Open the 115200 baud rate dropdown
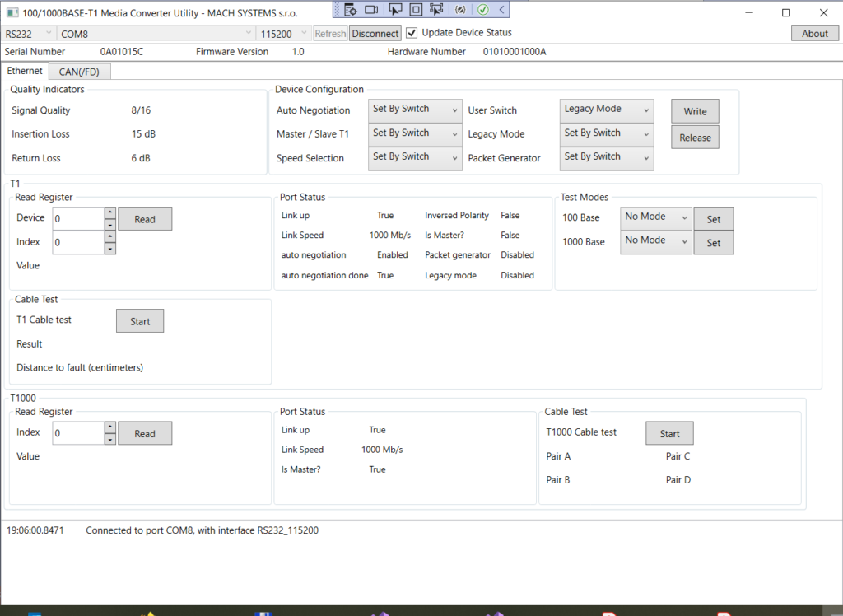Viewport: 843px width, 616px height. click(x=283, y=34)
